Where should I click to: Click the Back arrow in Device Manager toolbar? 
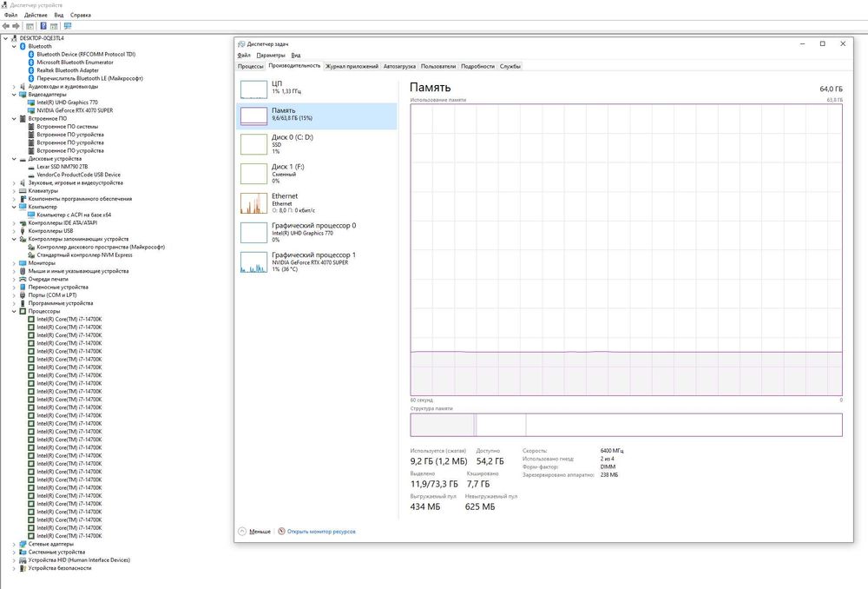tap(5, 26)
